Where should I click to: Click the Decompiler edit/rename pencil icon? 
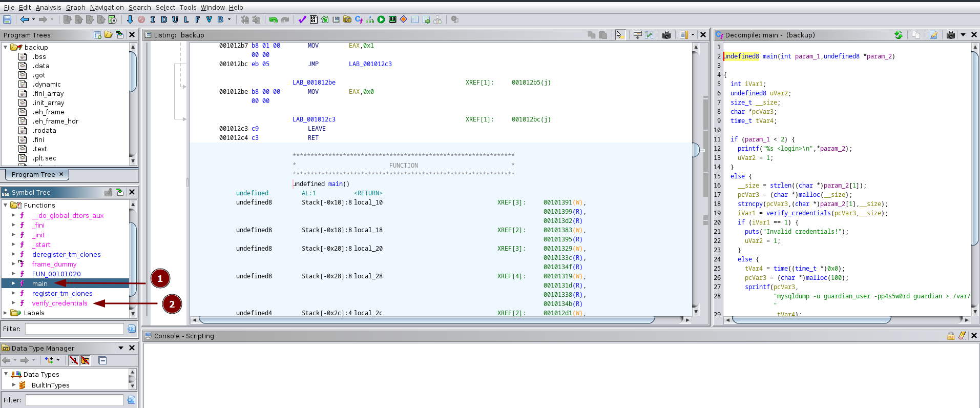click(x=933, y=35)
